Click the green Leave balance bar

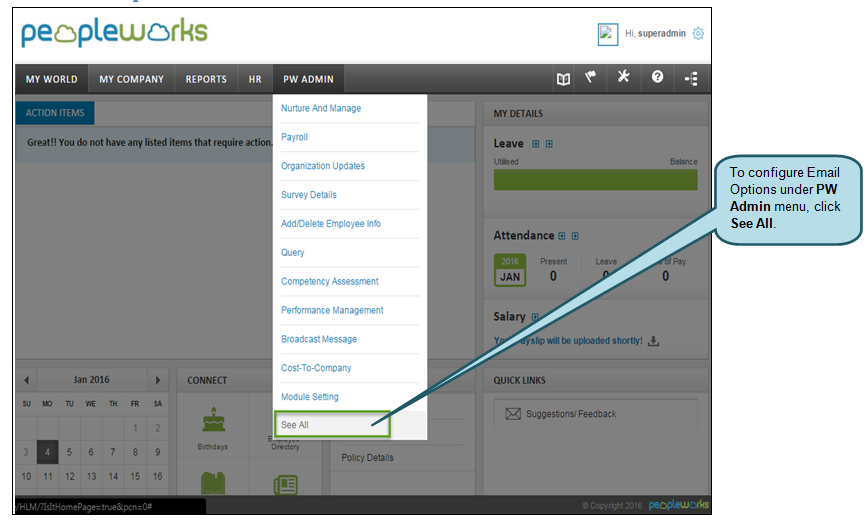[595, 180]
